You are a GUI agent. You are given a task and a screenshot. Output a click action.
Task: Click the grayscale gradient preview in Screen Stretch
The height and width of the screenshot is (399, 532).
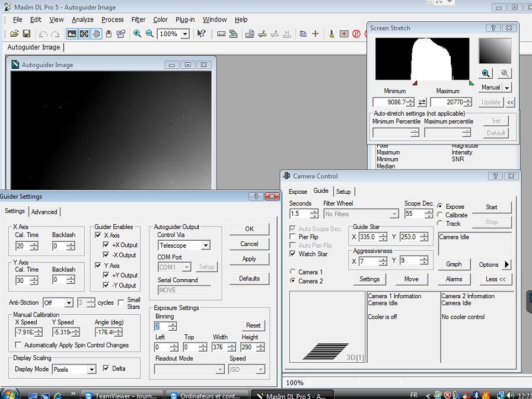(495, 51)
